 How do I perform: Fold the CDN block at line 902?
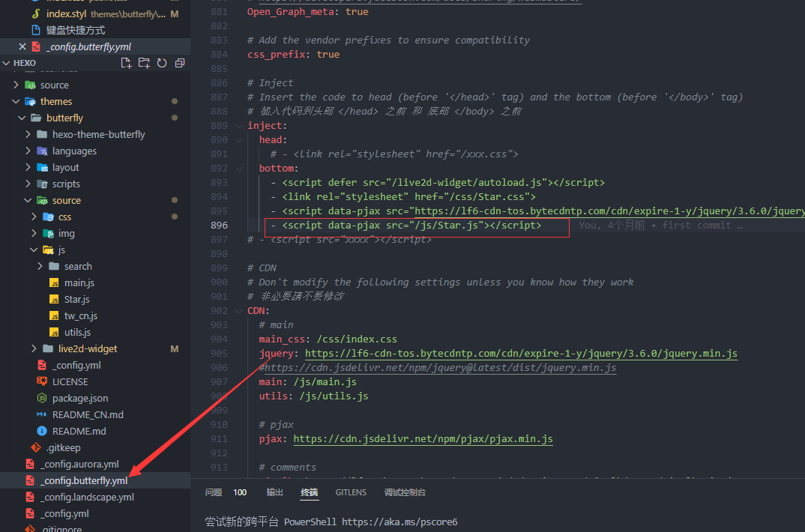click(x=239, y=311)
